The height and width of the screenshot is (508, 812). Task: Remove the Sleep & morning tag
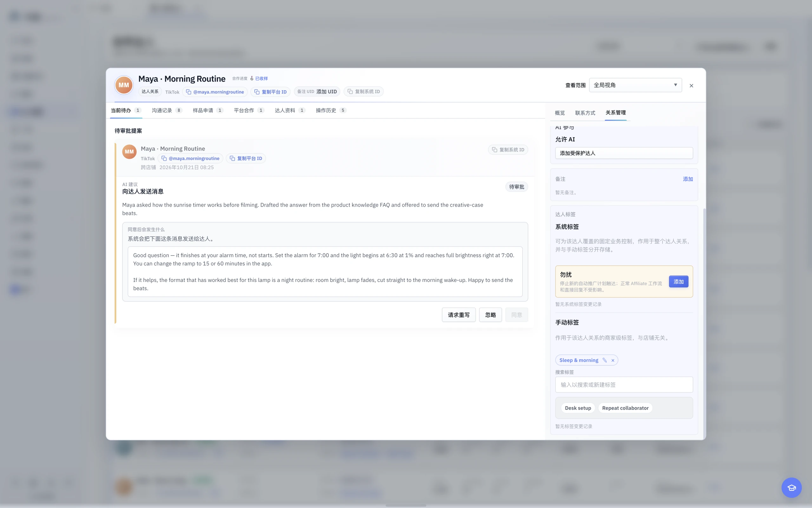pos(613,360)
